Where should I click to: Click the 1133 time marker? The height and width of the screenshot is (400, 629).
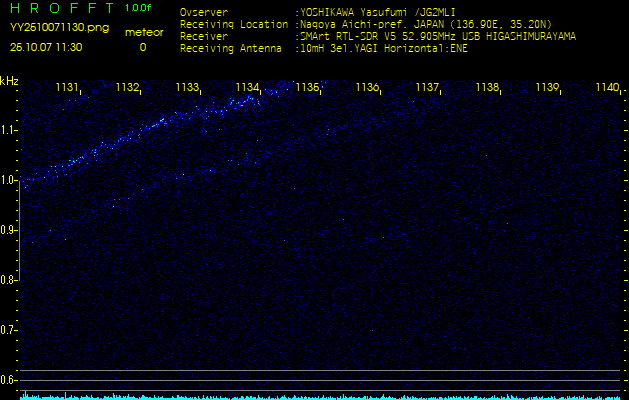click(x=187, y=87)
